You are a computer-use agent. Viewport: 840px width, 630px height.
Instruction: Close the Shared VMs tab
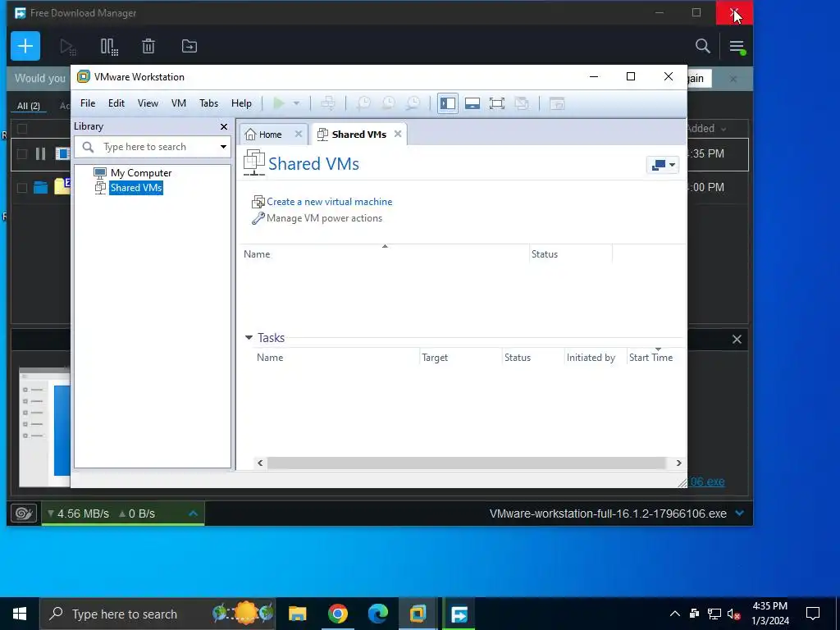(x=398, y=134)
